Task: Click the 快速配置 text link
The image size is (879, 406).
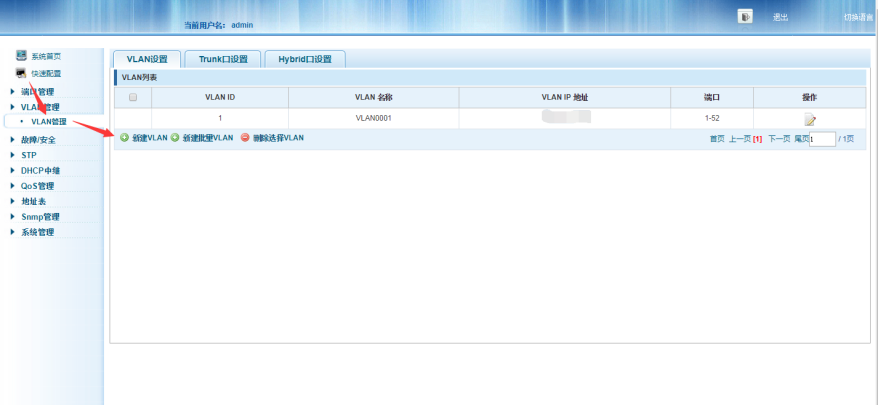Action: (46, 73)
